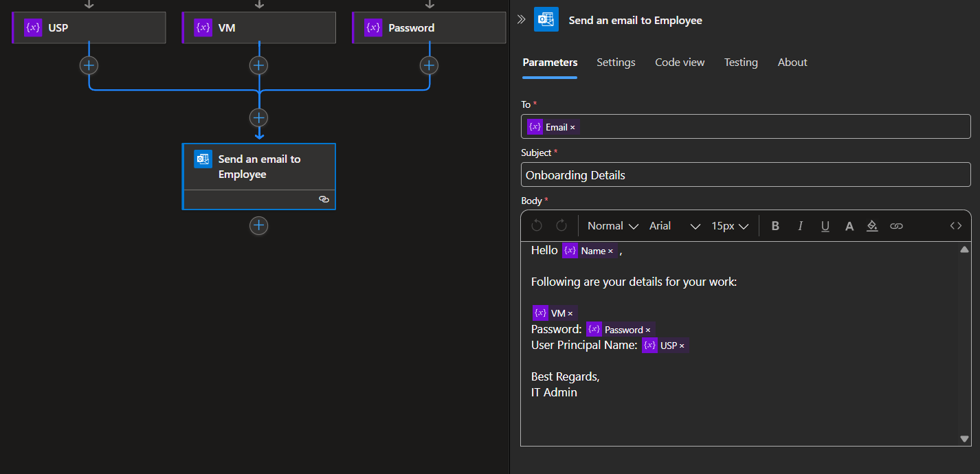Add a step below Send an email

[258, 225]
